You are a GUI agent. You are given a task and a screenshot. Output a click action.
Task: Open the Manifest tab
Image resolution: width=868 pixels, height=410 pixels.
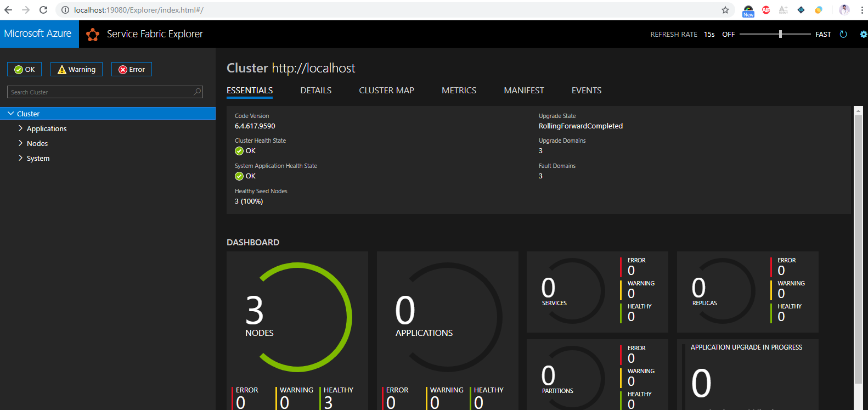524,91
